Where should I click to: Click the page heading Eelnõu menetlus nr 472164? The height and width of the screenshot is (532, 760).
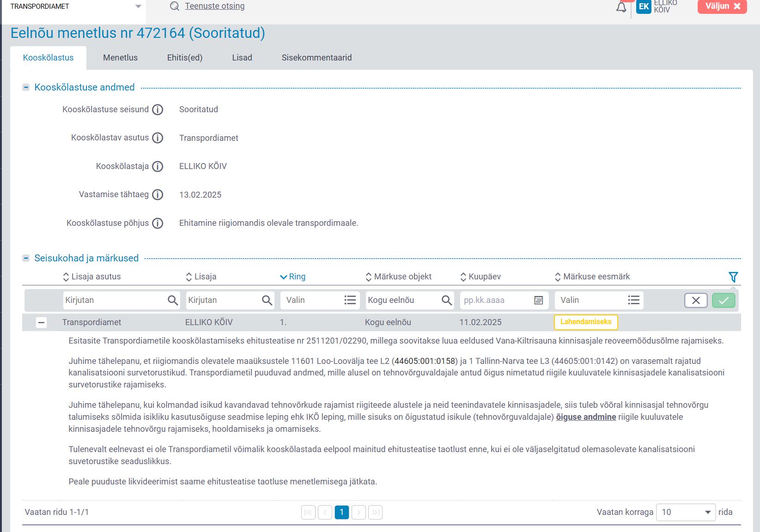[x=138, y=33]
